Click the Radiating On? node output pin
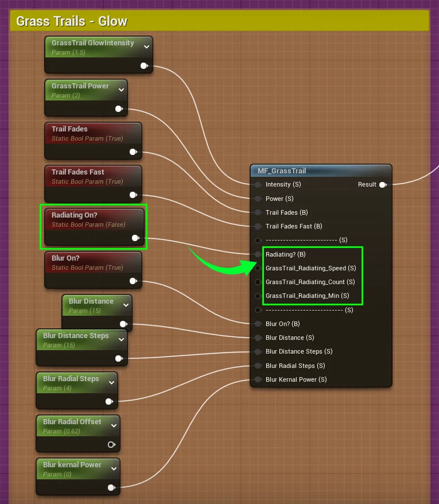Screen dimensions: 439x504 click(x=135, y=238)
